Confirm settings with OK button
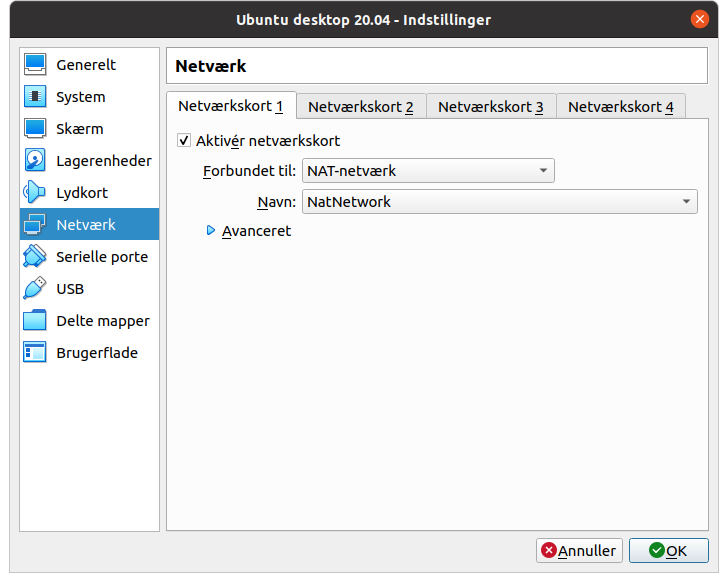 pos(669,550)
